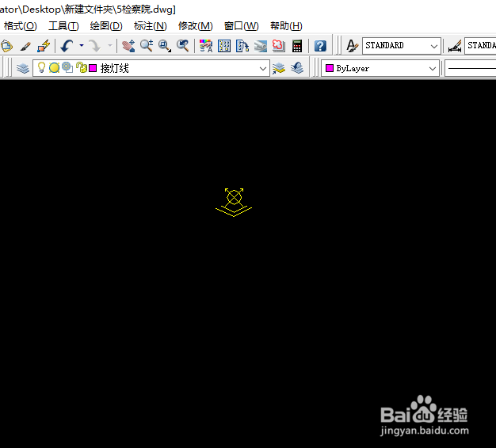This screenshot has height=448, width=496.
Task: Launch the QuickCalc calculator icon
Action: pyautogui.click(x=297, y=46)
